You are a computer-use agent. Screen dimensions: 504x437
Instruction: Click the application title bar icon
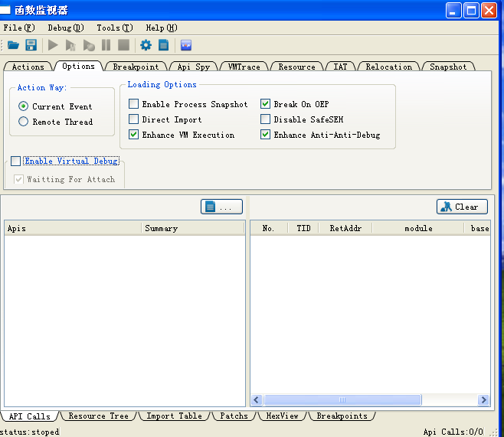[x=5, y=10]
